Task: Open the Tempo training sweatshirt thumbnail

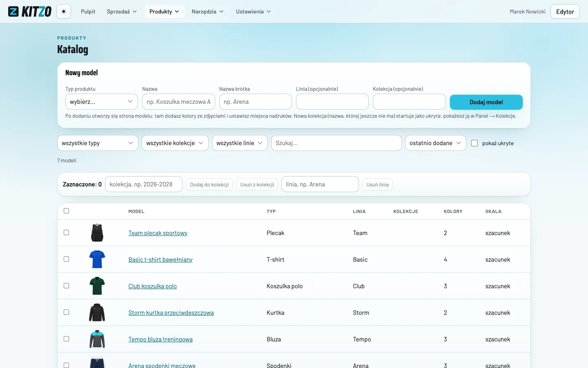Action: tap(97, 339)
